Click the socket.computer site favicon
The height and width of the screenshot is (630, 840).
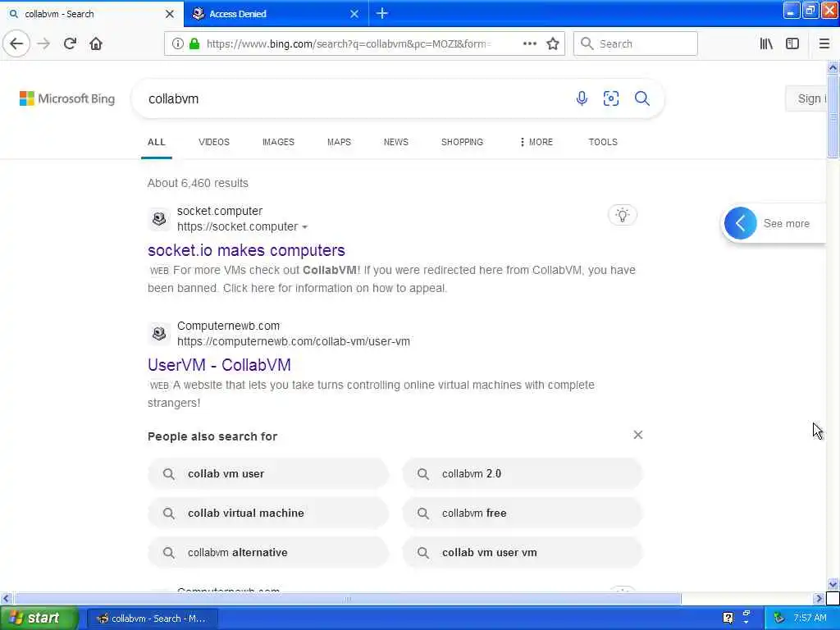point(159,218)
